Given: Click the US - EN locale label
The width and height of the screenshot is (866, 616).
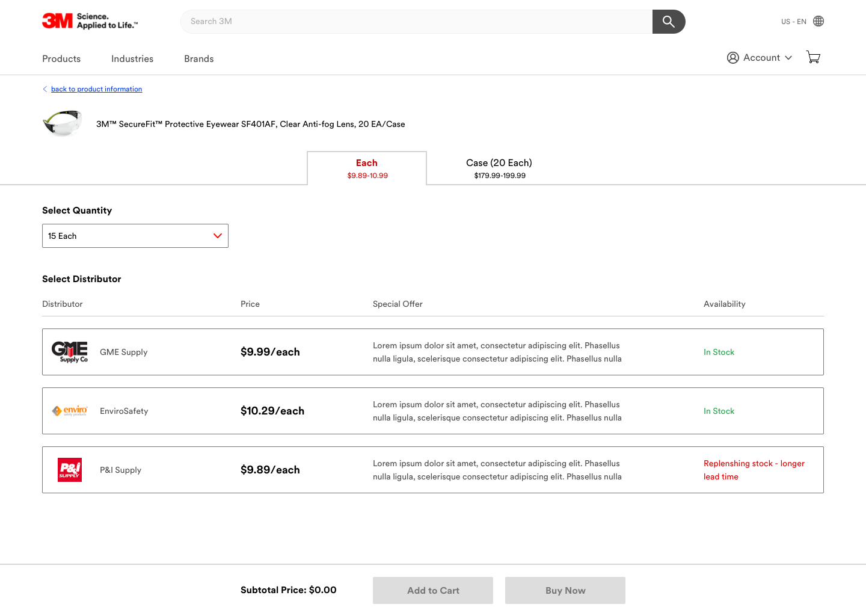Looking at the screenshot, I should click(x=794, y=22).
